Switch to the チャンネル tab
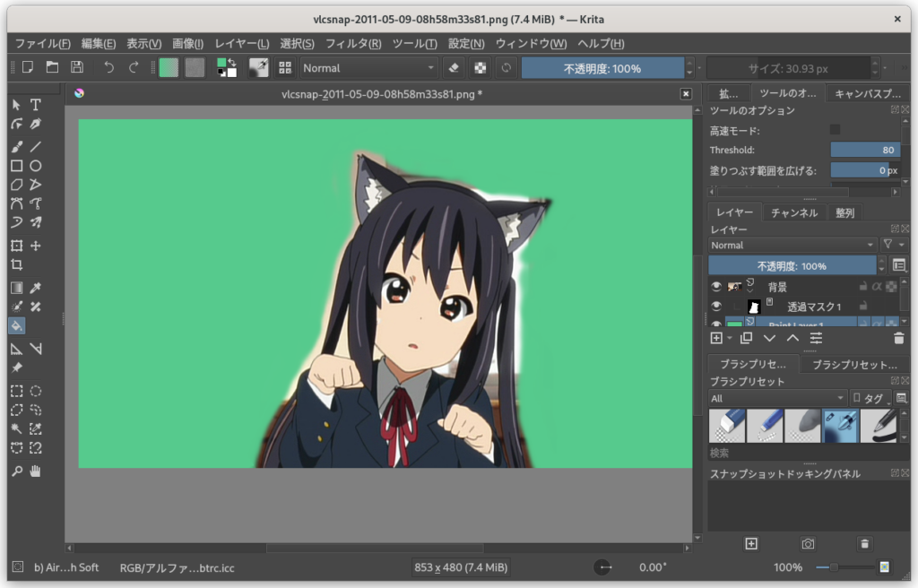 [794, 212]
